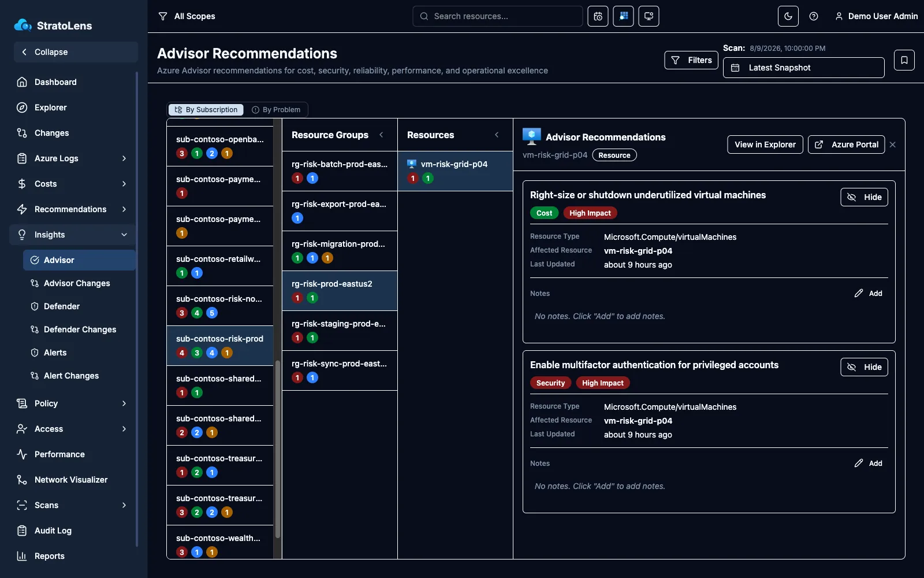Hide the right-size VM recommendation
Viewport: 924px width, 578px height.
864,197
